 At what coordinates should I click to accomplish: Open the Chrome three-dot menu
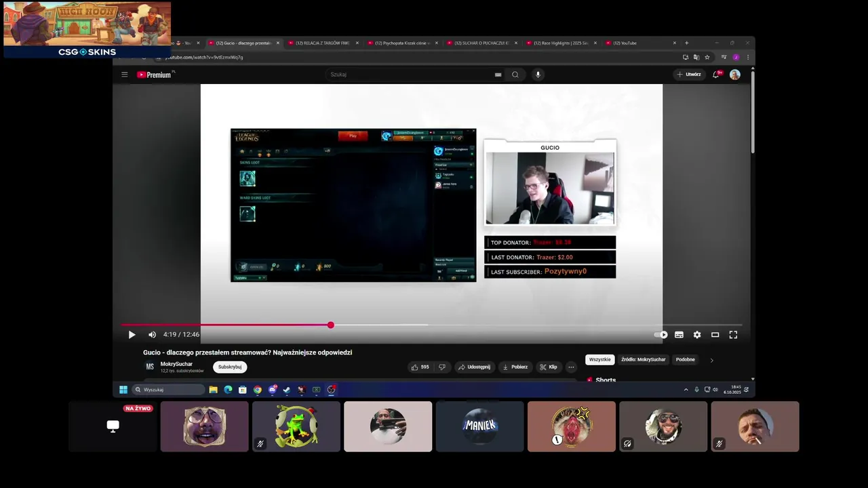[747, 57]
